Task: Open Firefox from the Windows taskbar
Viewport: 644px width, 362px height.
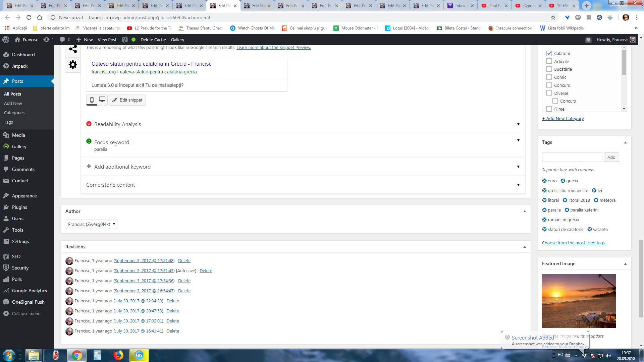Action: (118, 355)
